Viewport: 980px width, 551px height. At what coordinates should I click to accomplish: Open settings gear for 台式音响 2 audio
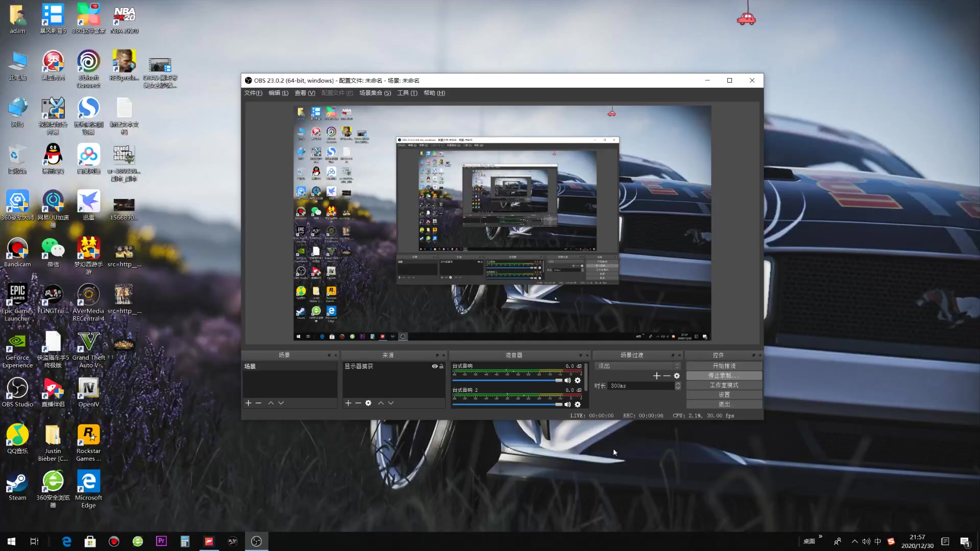pyautogui.click(x=578, y=405)
